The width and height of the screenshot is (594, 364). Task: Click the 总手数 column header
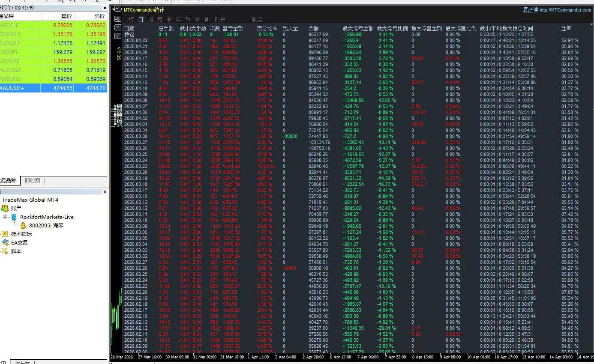click(166, 28)
